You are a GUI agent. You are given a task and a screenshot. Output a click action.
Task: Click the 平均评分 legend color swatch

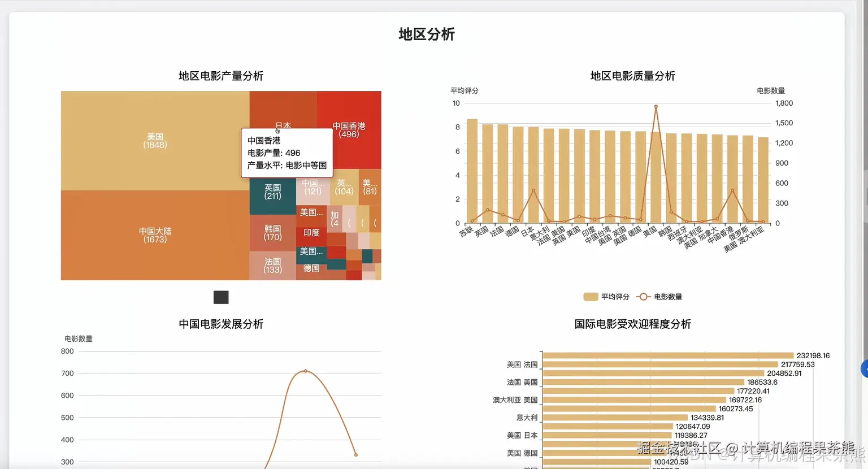[x=591, y=297]
